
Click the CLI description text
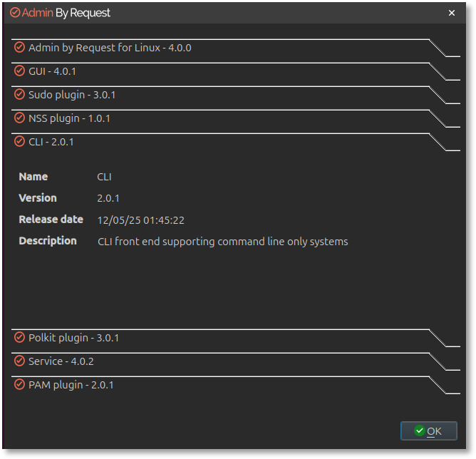point(222,242)
